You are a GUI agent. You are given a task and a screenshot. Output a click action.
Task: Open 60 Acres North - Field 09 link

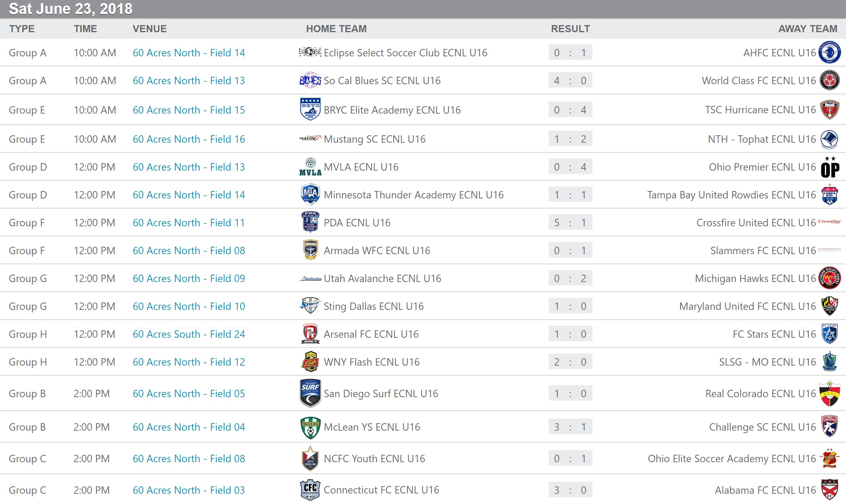coord(189,279)
